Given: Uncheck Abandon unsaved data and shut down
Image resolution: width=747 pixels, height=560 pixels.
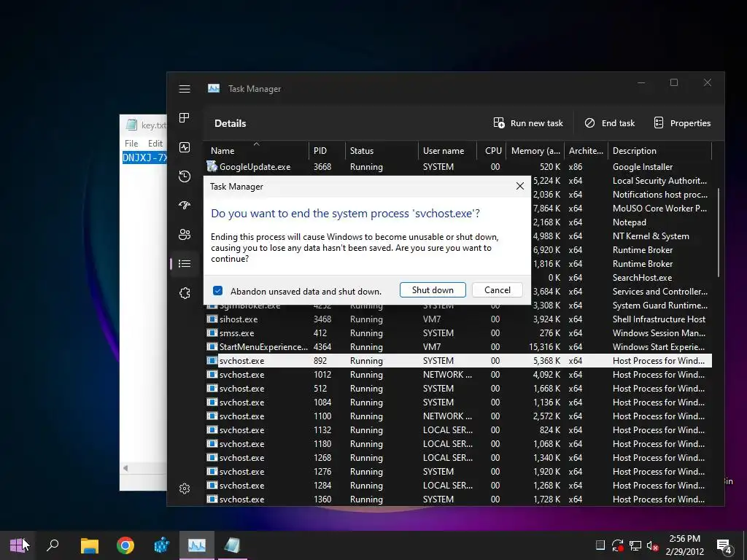Looking at the screenshot, I should (217, 290).
